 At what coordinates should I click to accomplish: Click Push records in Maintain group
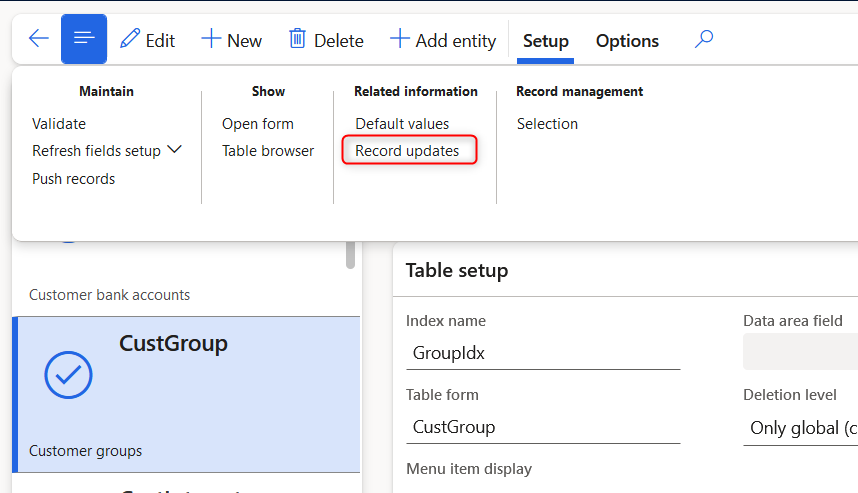tap(74, 179)
